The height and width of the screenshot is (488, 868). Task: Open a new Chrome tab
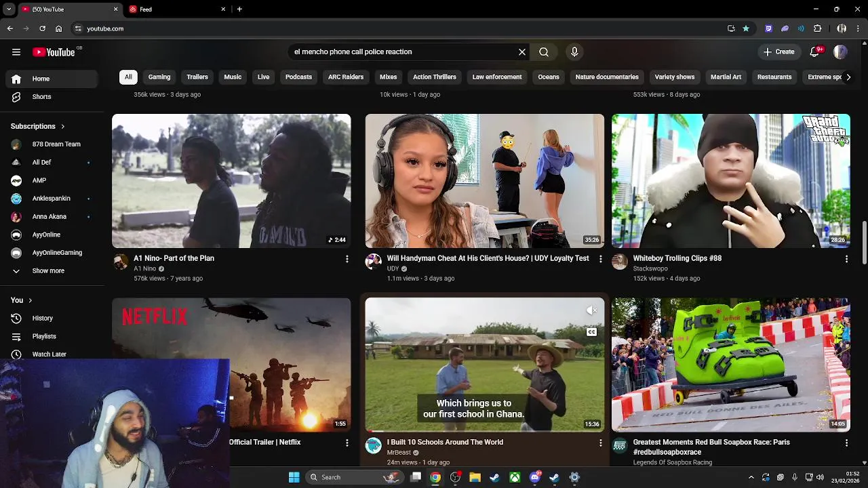pos(239,9)
